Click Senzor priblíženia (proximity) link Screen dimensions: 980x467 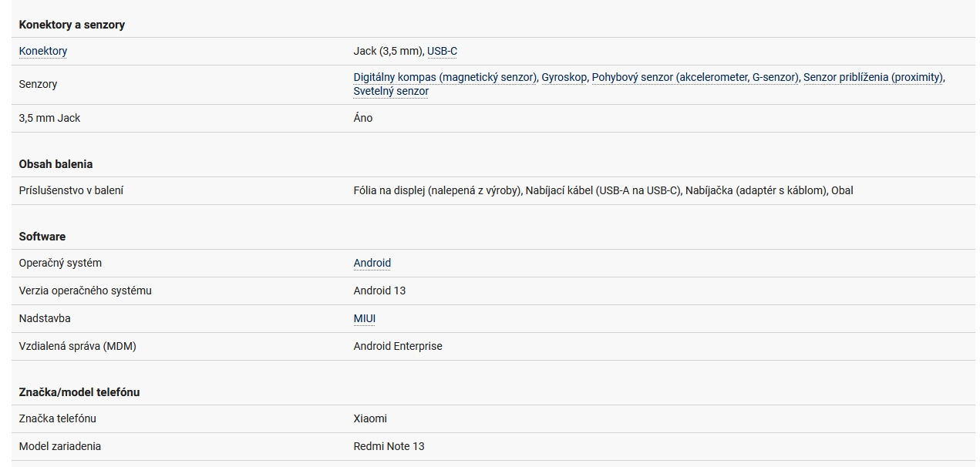coord(873,77)
